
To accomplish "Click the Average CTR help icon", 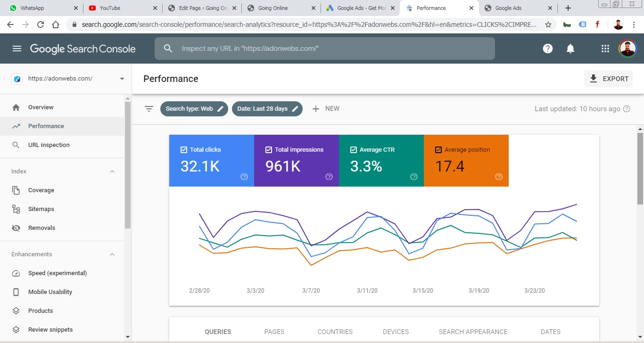I will (414, 177).
